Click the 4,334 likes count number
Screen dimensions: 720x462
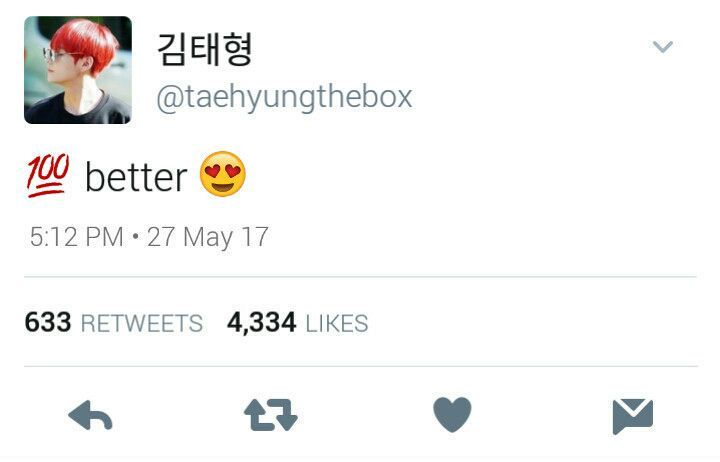(x=262, y=322)
